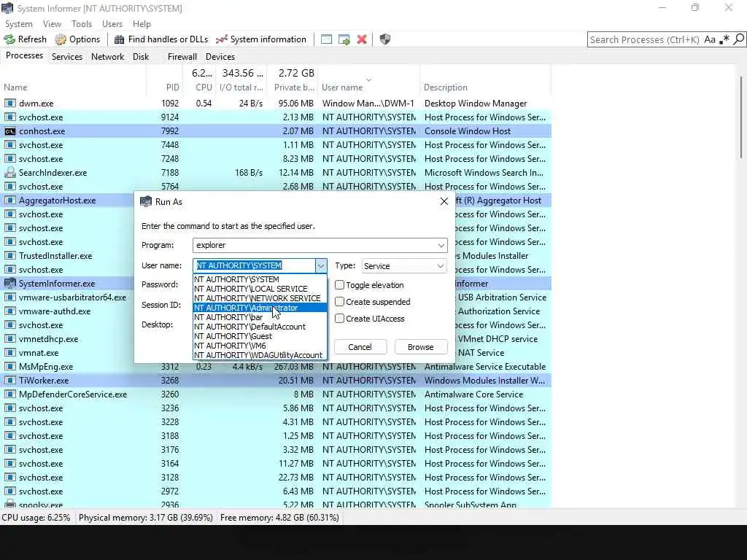Click the red X terminate icon
747x560 pixels.
(x=362, y=39)
